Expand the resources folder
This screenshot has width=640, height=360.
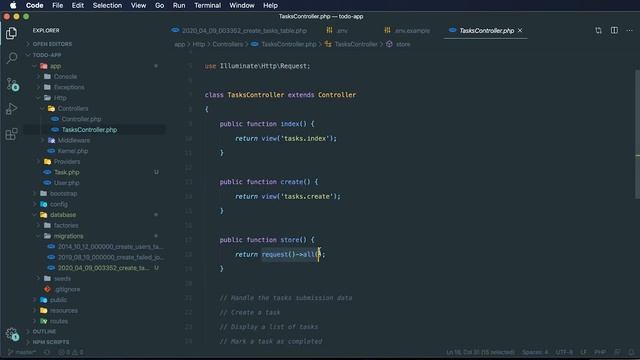[64, 310]
